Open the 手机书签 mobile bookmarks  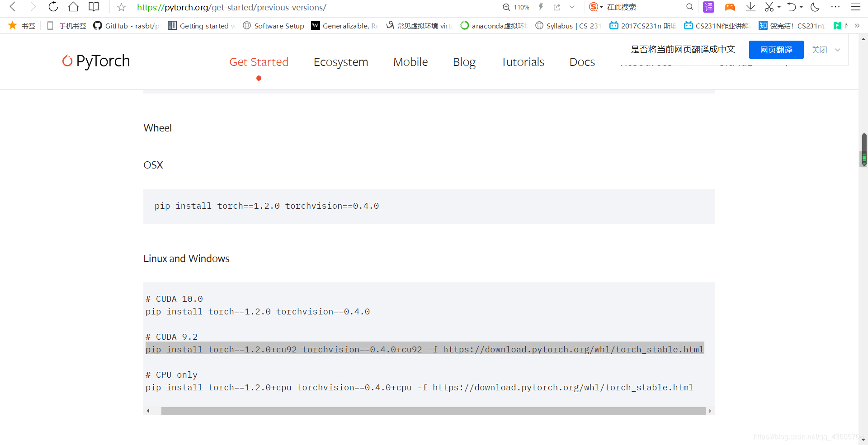(66, 26)
